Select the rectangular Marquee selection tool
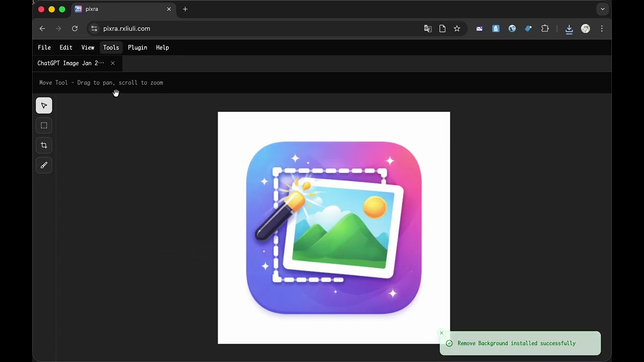Viewport: 644px width, 362px height. click(44, 125)
